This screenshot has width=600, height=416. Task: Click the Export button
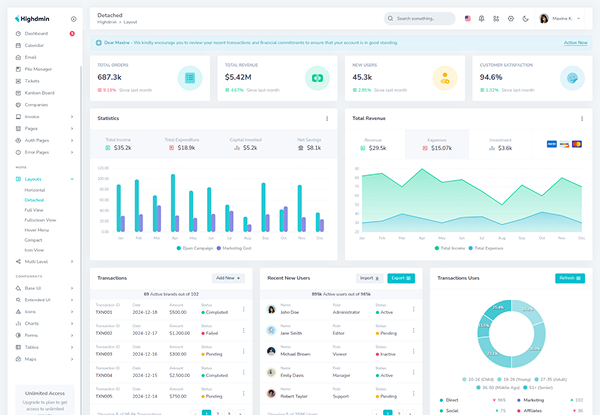pos(401,278)
